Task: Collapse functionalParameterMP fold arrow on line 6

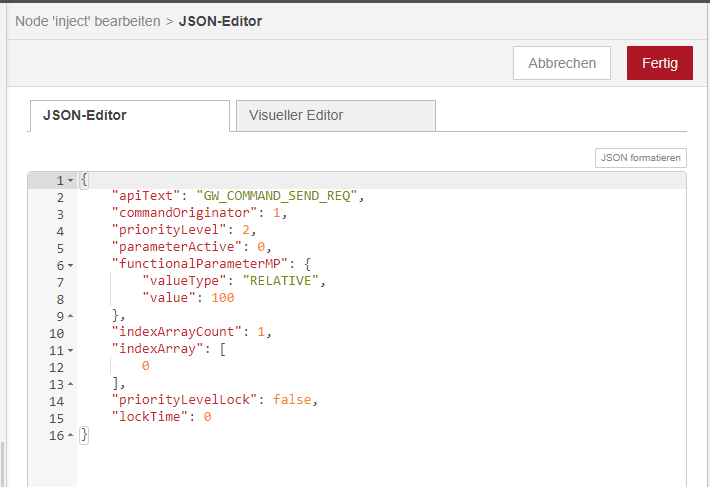Action: pyautogui.click(x=71, y=265)
